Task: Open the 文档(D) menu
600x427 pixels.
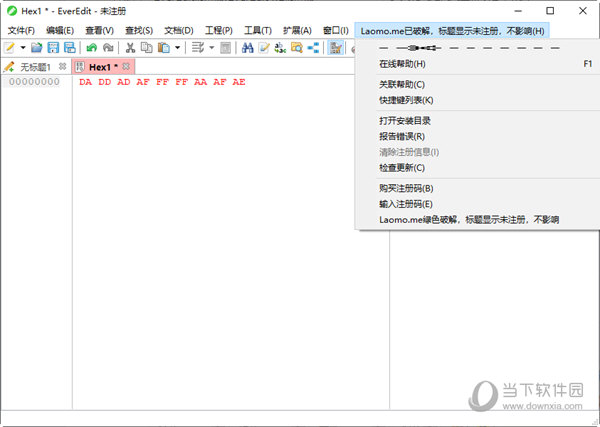Action: point(179,31)
